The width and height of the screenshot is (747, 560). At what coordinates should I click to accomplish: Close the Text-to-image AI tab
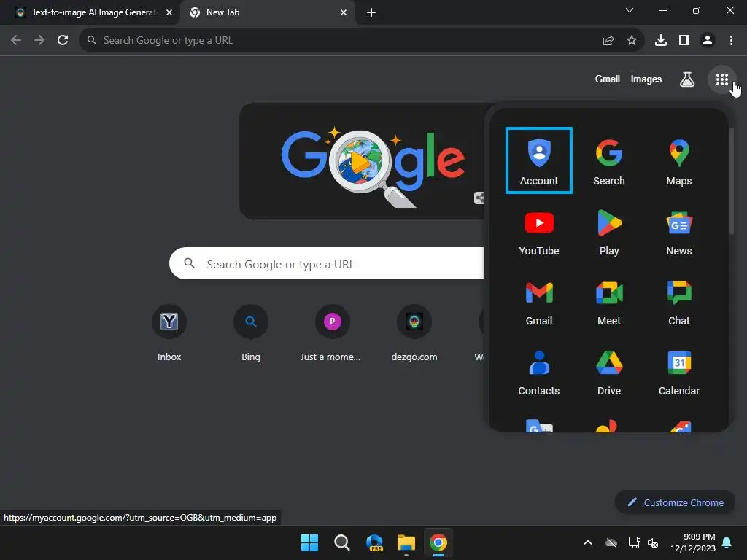click(x=169, y=12)
